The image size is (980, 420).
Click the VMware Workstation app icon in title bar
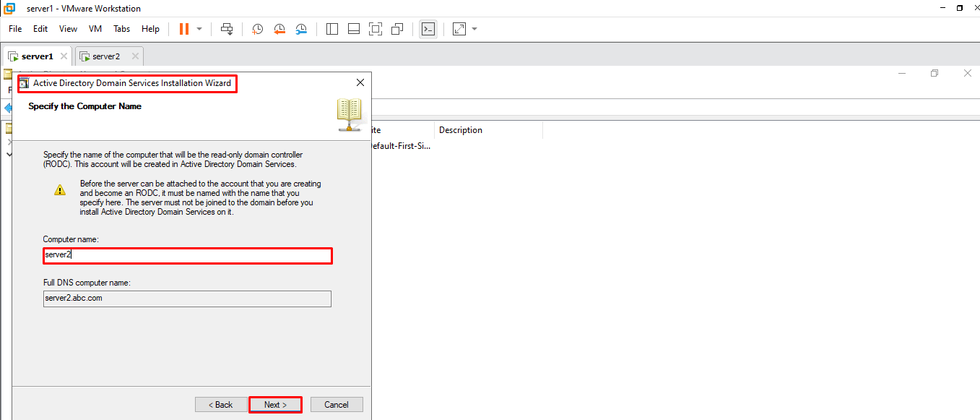coord(10,8)
